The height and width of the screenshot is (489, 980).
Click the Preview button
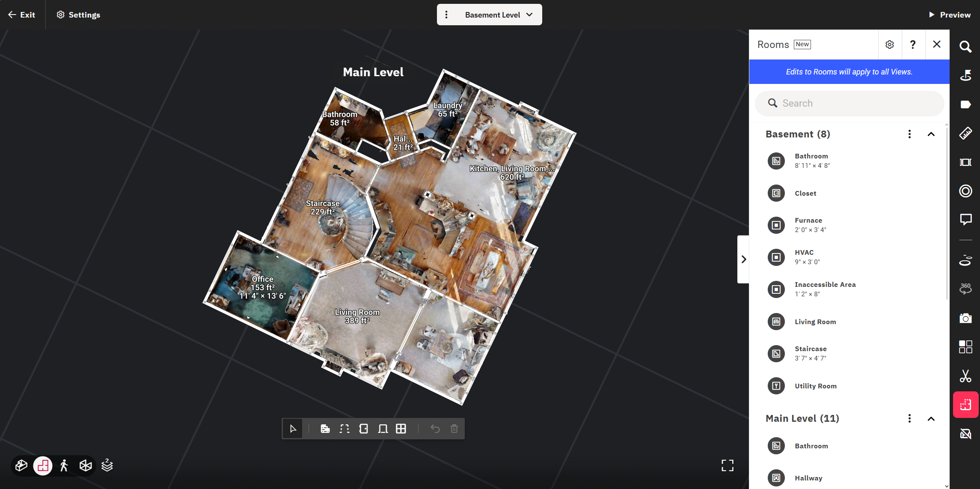[950, 15]
